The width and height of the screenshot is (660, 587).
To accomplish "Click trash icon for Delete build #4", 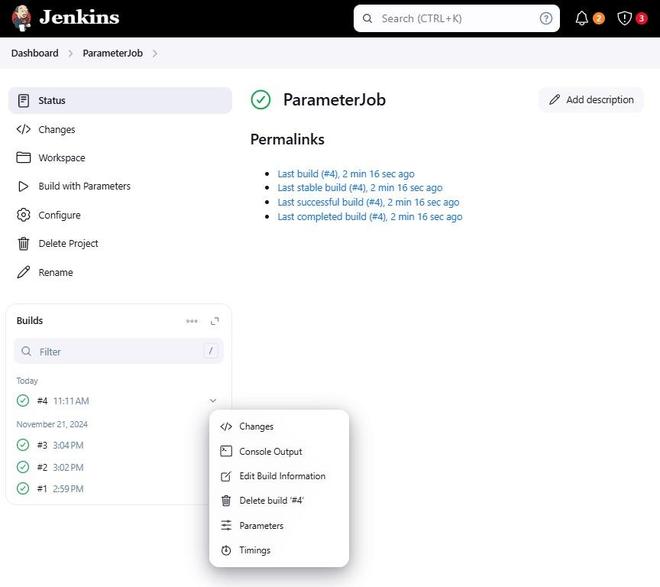I will 226,500.
